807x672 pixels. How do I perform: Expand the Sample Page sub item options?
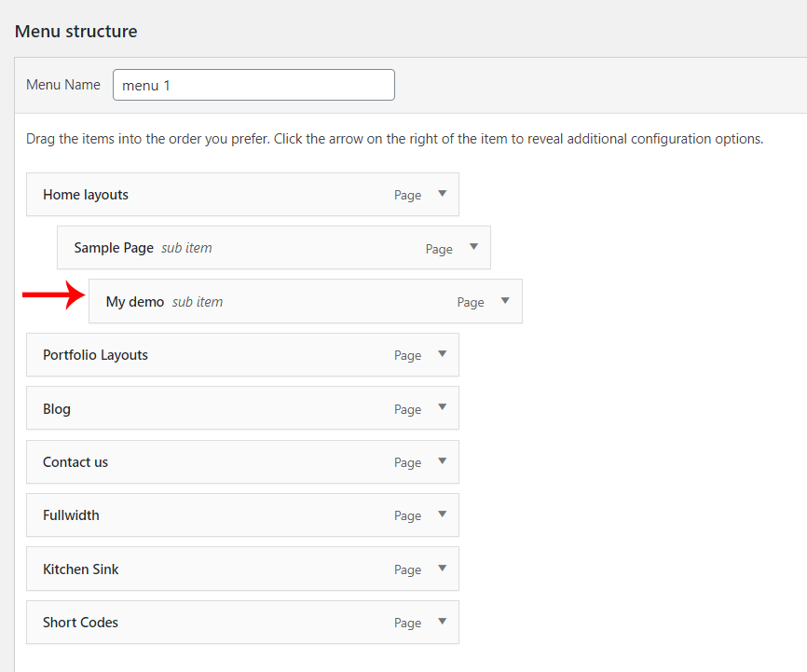coord(473,247)
